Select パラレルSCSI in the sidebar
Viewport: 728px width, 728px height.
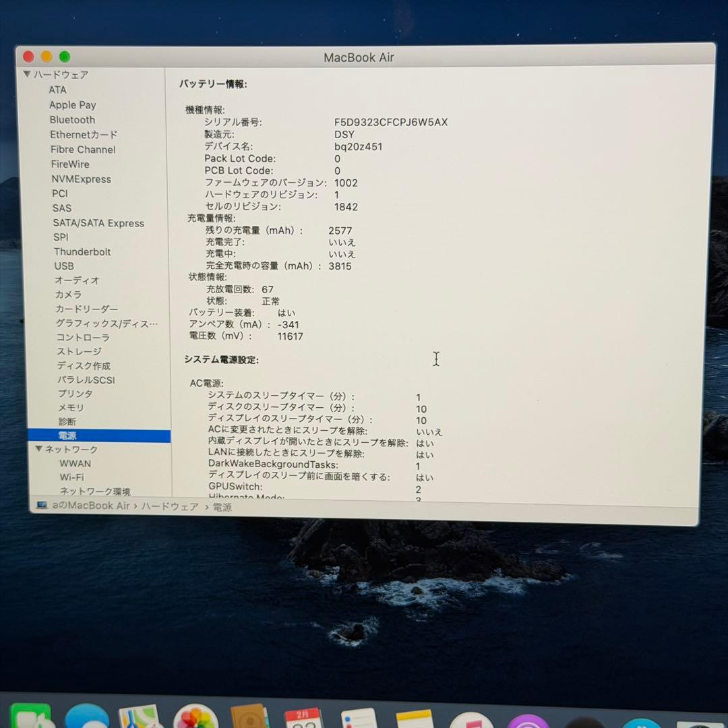click(86, 380)
